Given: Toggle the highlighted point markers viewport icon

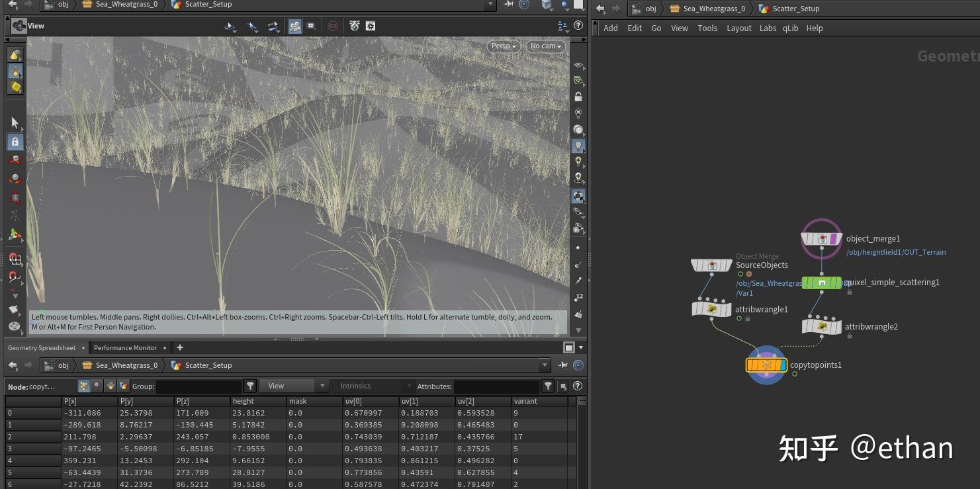Looking at the screenshot, I should pyautogui.click(x=294, y=26).
